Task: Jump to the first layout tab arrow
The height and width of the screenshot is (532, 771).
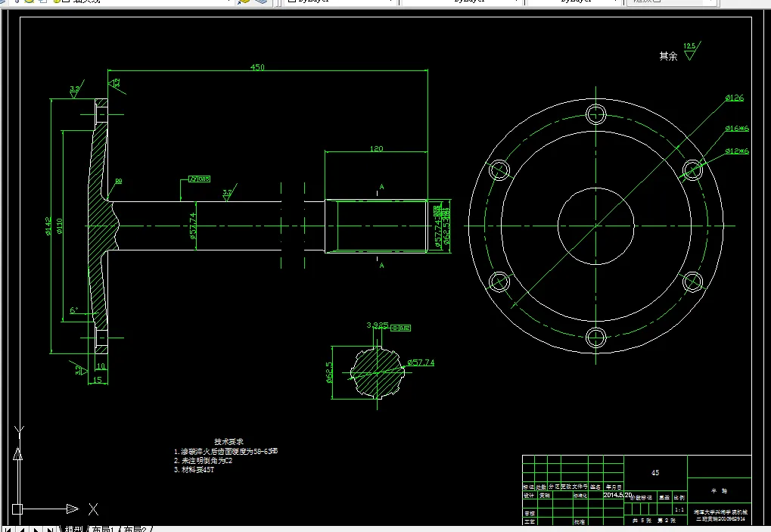Action: point(8,530)
